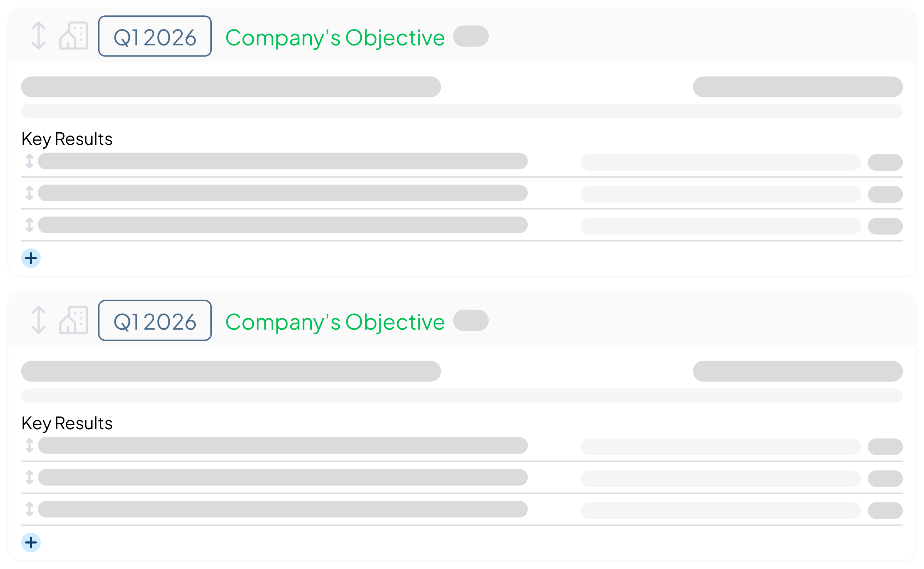The width and height of the screenshot is (924, 569).
Task: Click the reorder arrows on the top objective card
Action: click(38, 36)
